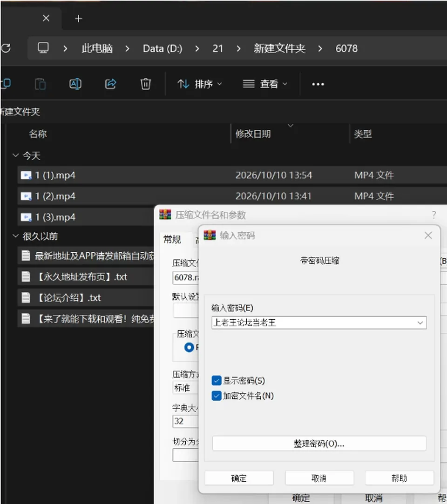Screen dimensions: 447x504
Task: Click the text file icon of 【论坛介绍】.txt
Action: [26, 297]
